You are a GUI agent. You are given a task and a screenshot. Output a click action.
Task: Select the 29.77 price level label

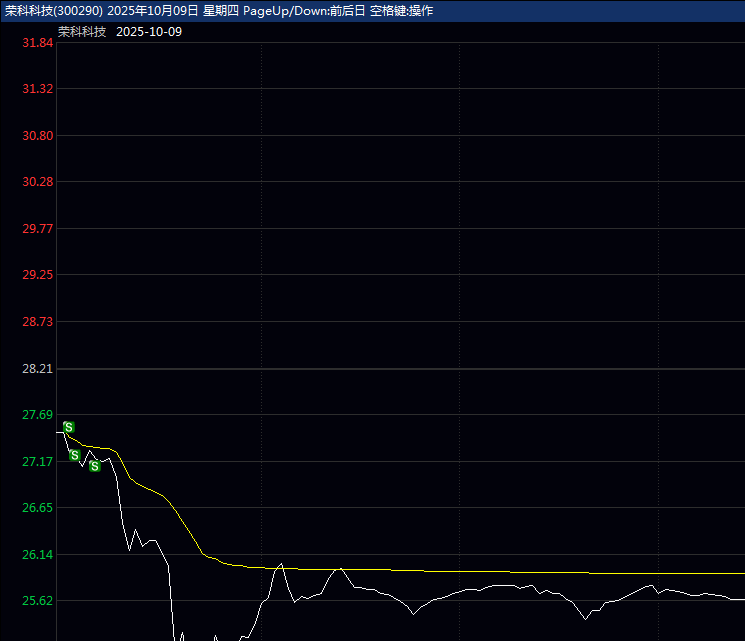click(37, 229)
